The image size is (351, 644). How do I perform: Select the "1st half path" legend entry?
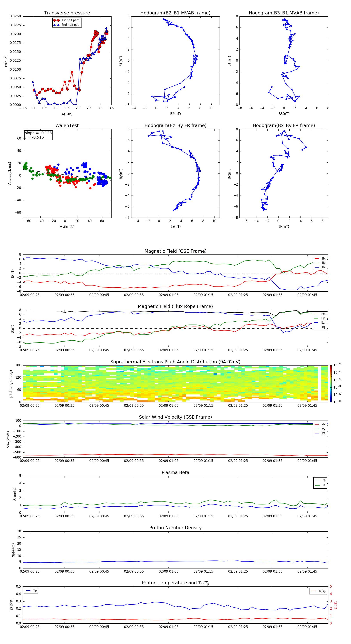67,20
